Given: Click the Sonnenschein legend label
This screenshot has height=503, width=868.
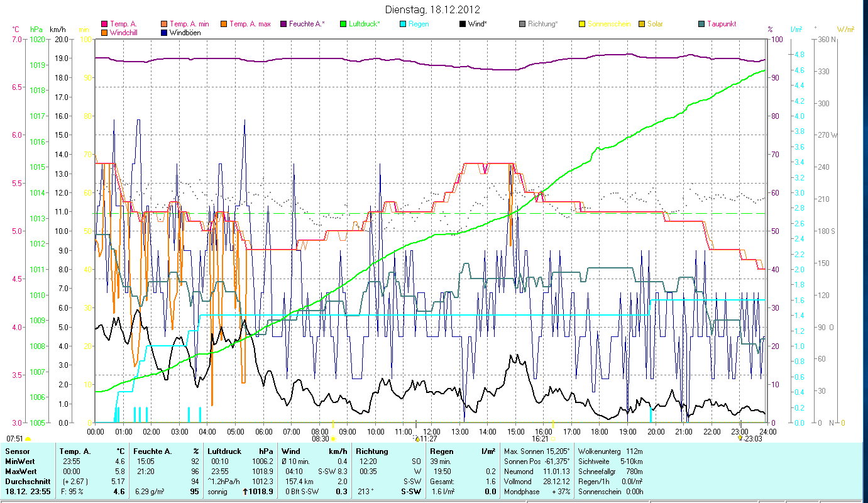Looking at the screenshot, I should point(608,25).
